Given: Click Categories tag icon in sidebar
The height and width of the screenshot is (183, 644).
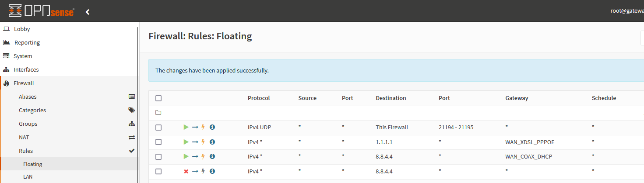Looking at the screenshot, I should point(131,110).
